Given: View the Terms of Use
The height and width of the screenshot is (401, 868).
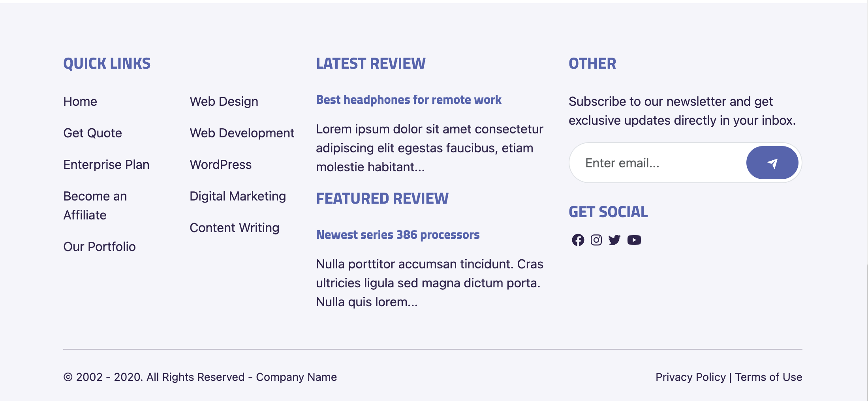Looking at the screenshot, I should [769, 377].
